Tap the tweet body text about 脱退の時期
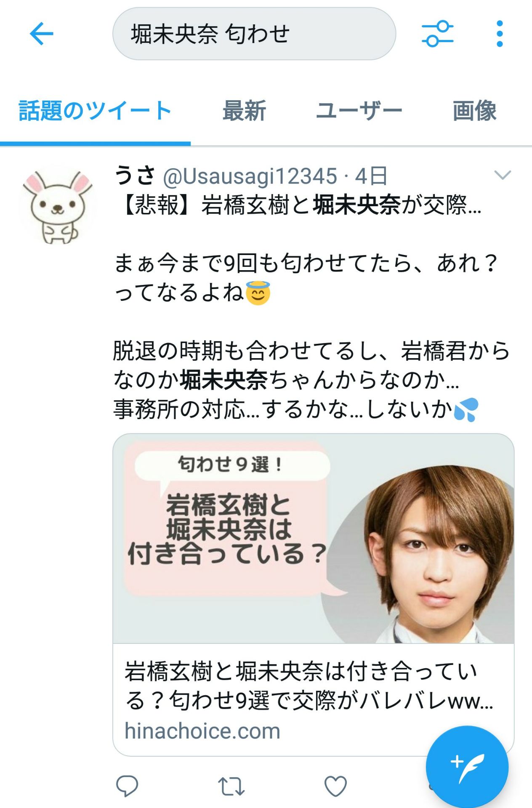 pos(311,380)
